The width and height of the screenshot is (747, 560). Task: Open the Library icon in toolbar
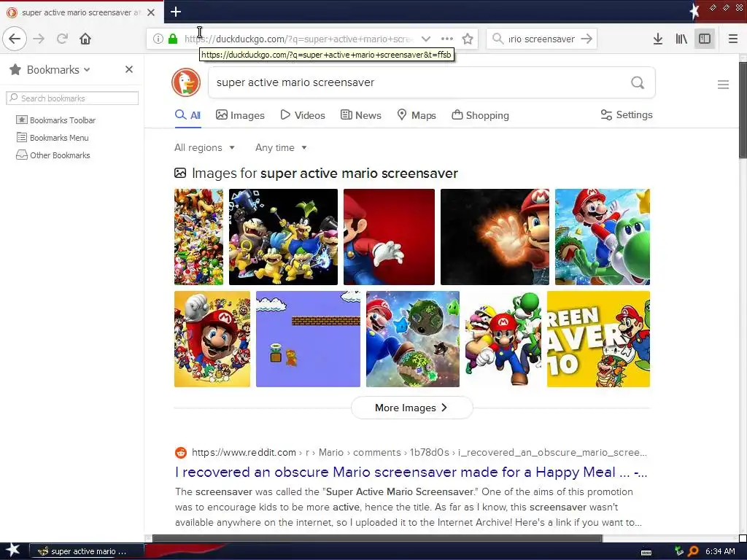tap(681, 39)
